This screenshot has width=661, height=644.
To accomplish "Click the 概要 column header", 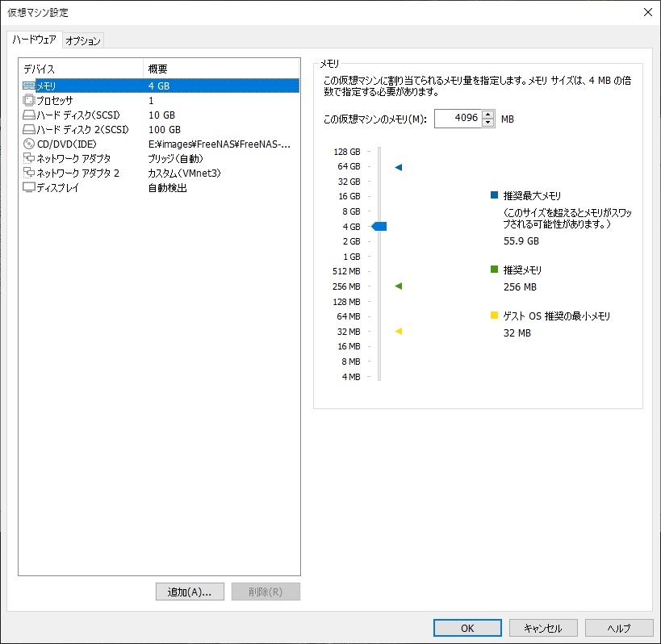I will (x=221, y=69).
